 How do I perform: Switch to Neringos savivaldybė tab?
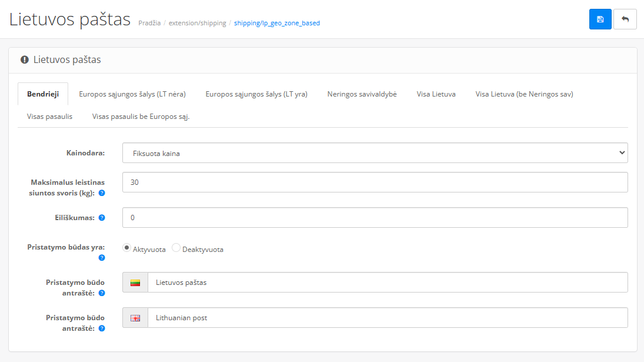pos(362,94)
